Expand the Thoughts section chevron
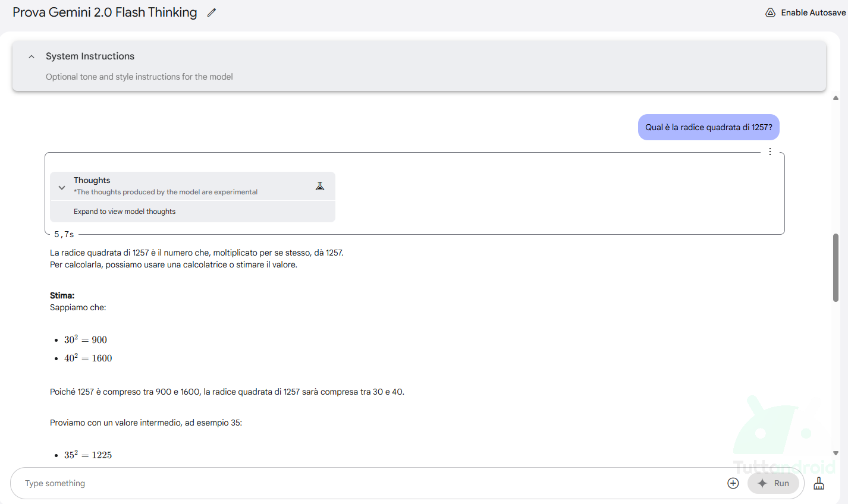The image size is (848, 504). click(x=62, y=187)
